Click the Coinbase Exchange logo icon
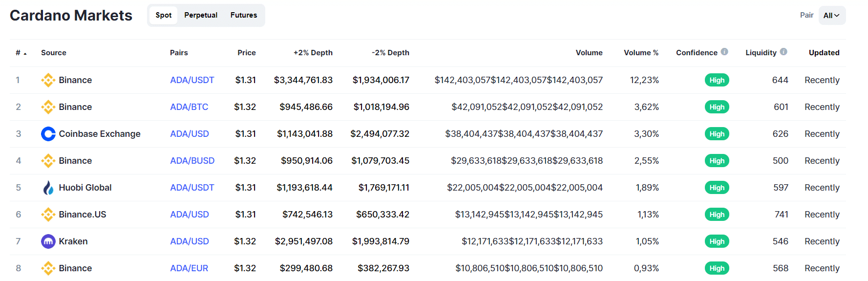 pos(48,134)
